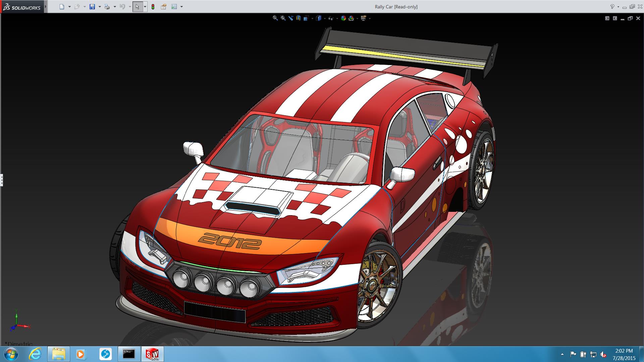Screen dimensions: 644x362
Task: Open the Display Style dropdown arrow
Action: [325, 19]
